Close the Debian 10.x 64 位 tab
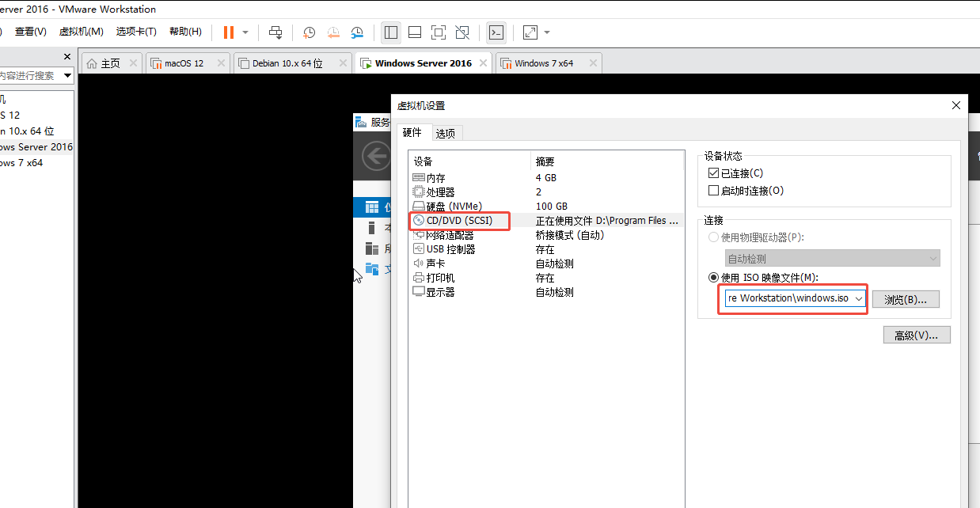980x508 pixels. 343,63
